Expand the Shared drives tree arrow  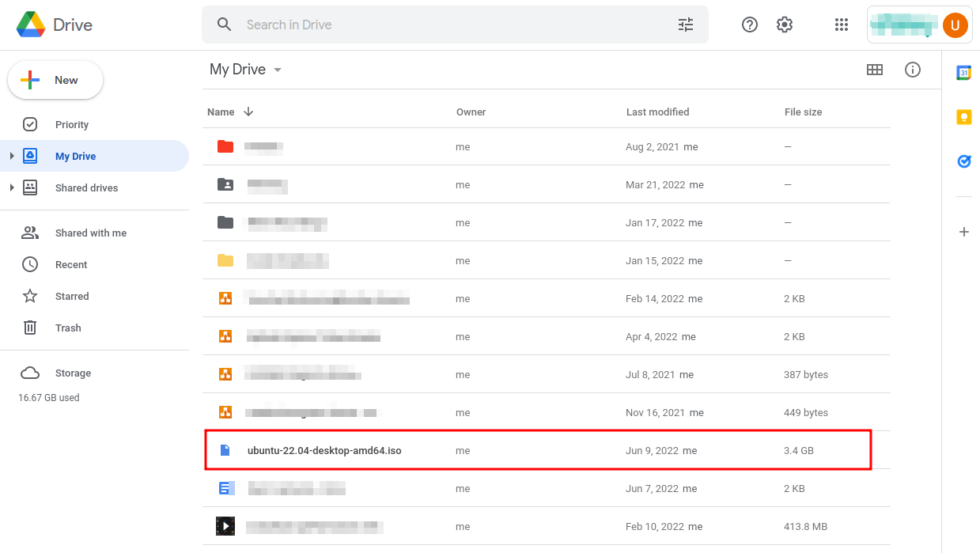point(12,187)
